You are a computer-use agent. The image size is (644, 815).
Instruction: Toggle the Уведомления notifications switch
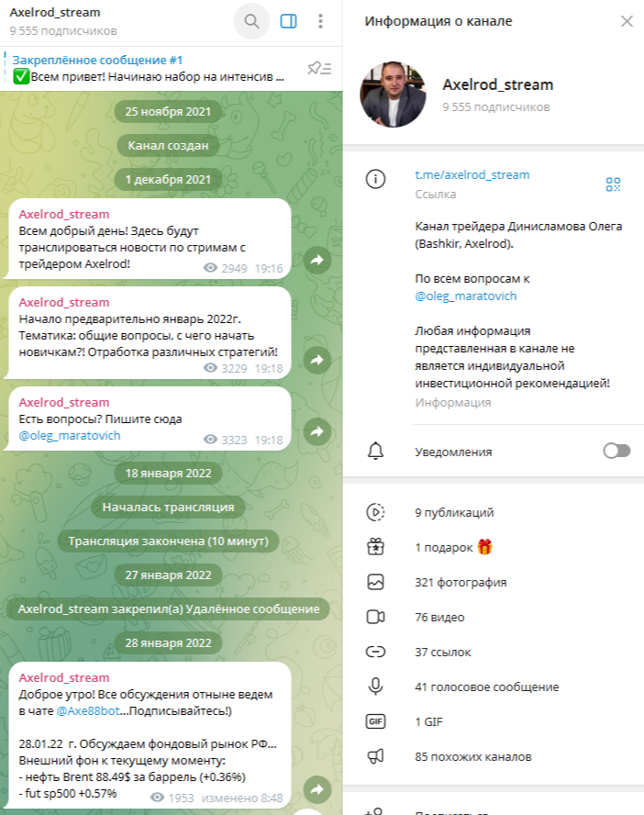point(616,451)
